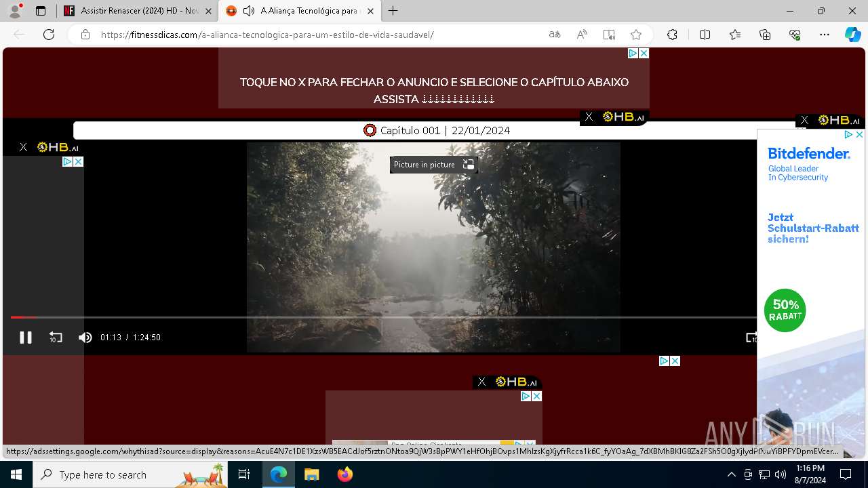Open Task View
Image resolution: width=868 pixels, height=488 pixels.
[x=245, y=474]
